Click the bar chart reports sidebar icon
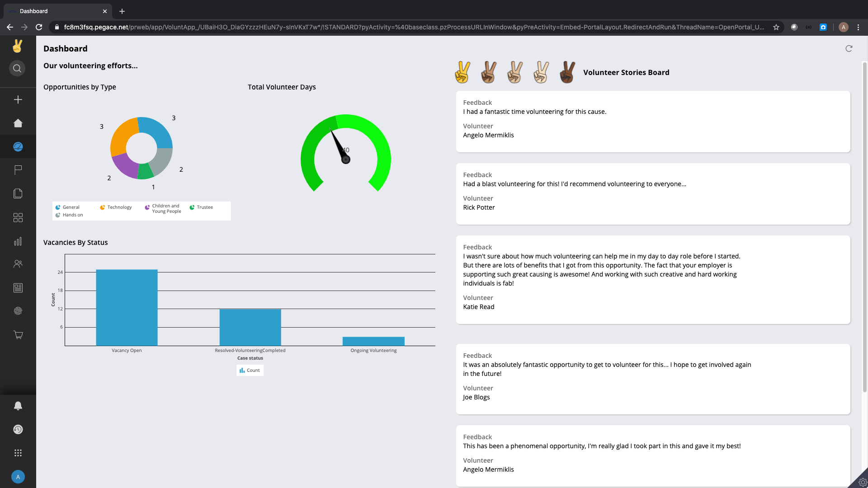Screen dimensions: 868x488 18,241
